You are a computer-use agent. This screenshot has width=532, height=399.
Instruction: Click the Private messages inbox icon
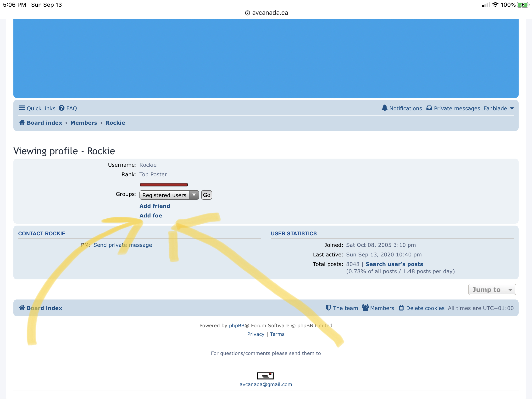(429, 108)
